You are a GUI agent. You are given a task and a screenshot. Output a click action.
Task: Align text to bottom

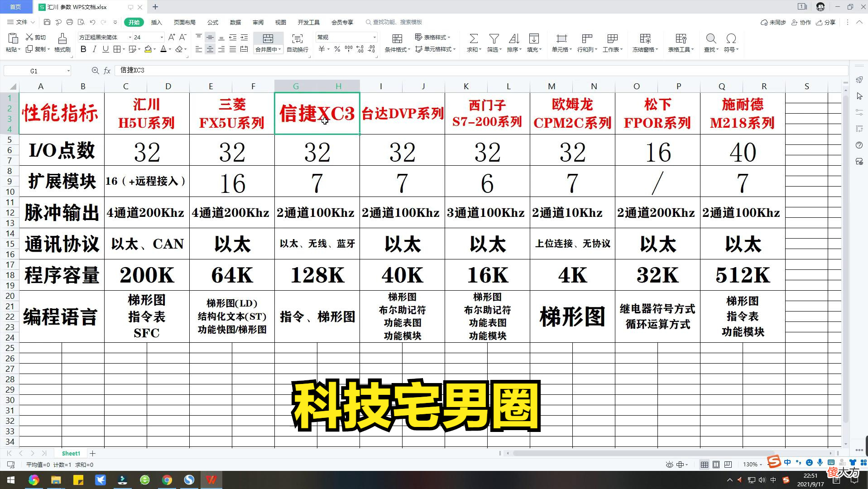click(x=221, y=37)
